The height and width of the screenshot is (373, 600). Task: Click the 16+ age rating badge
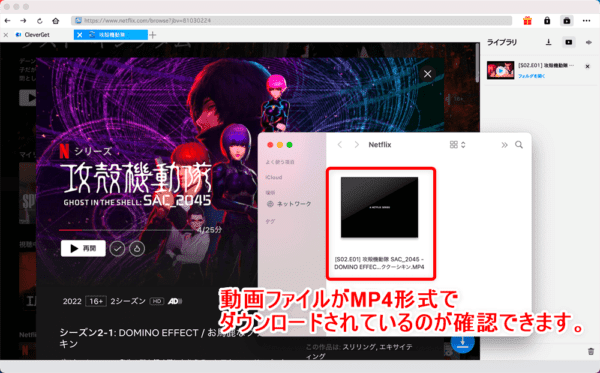click(x=96, y=301)
